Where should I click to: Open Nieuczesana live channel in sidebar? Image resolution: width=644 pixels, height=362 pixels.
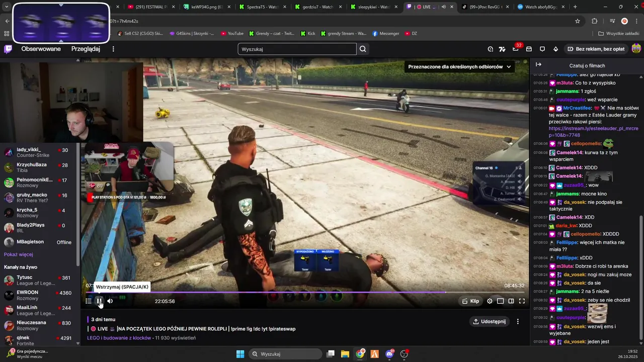pyautogui.click(x=38, y=325)
